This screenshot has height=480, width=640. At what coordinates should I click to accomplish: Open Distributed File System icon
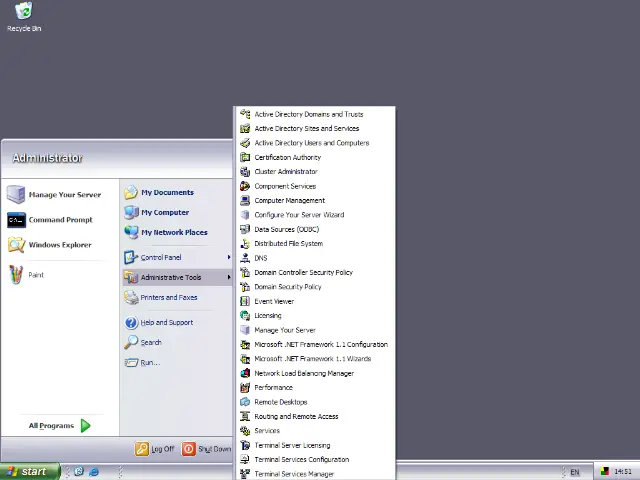click(x=245, y=244)
